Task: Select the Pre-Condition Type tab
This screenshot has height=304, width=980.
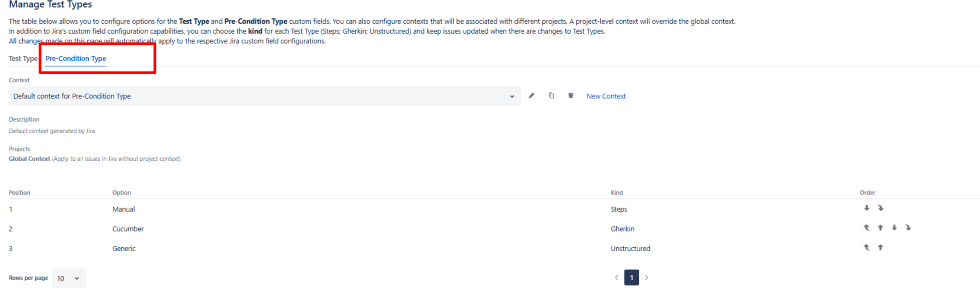Action: click(x=75, y=58)
